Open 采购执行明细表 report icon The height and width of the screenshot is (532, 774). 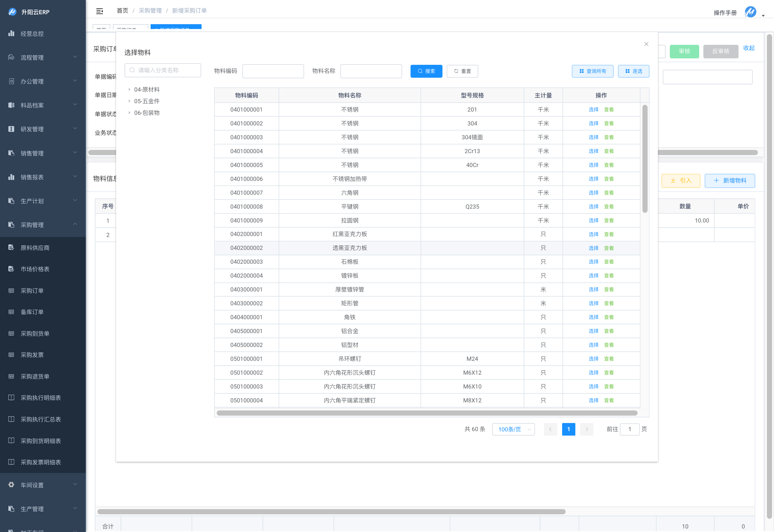tap(11, 397)
